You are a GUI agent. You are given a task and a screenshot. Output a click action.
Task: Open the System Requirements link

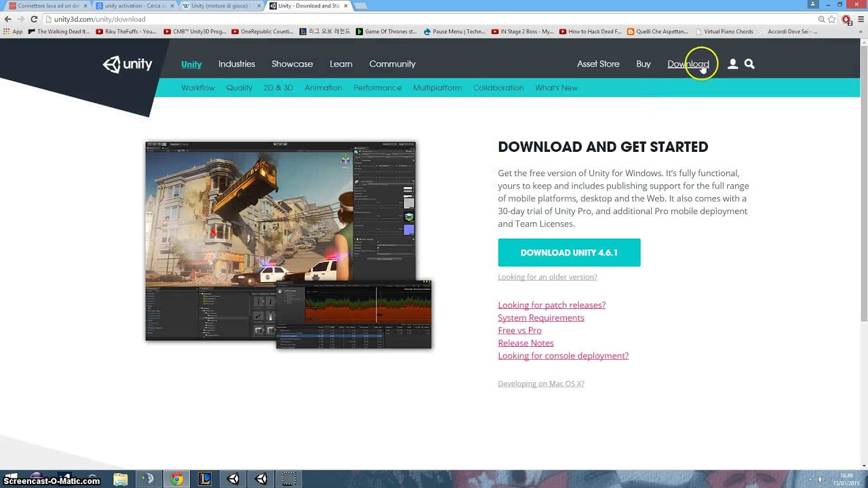pyautogui.click(x=540, y=317)
